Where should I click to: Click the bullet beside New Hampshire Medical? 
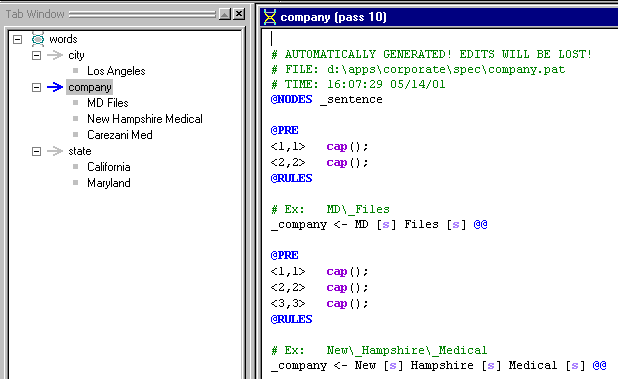pos(75,119)
